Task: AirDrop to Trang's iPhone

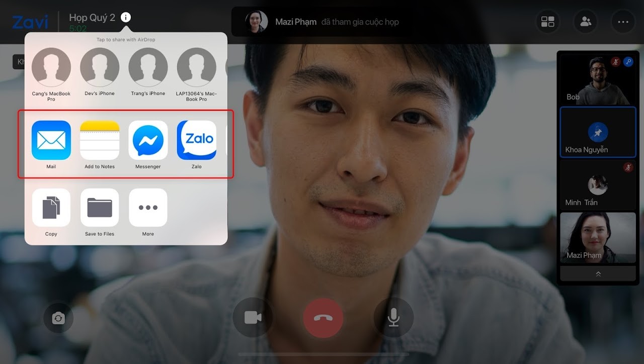Action: coord(148,67)
